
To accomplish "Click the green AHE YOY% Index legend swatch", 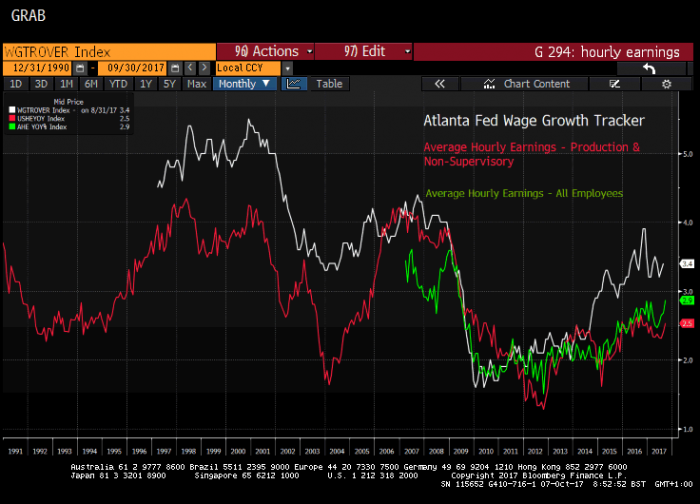I will (x=12, y=127).
